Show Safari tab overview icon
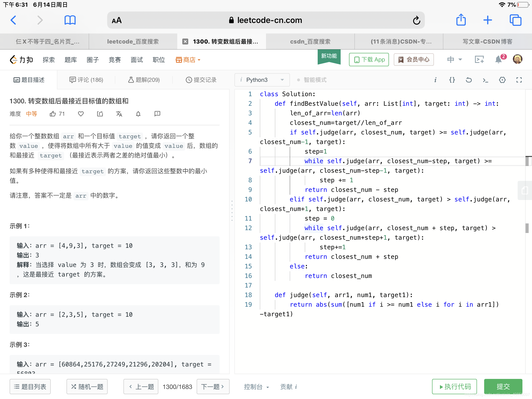The height and width of the screenshot is (399, 532). tap(515, 20)
